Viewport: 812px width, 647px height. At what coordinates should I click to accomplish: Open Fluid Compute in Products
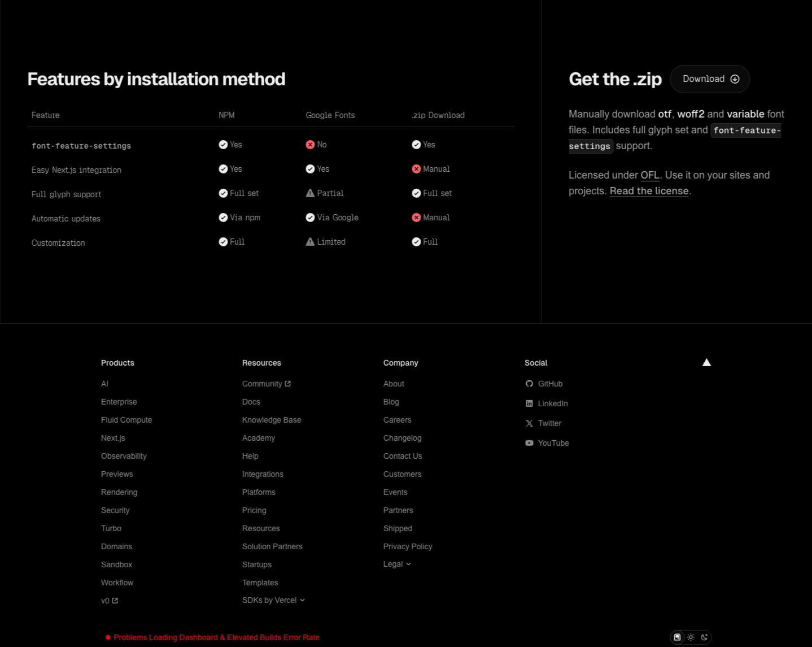(x=126, y=420)
